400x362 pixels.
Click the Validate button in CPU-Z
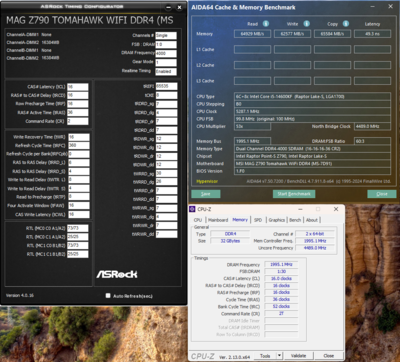(x=298, y=356)
